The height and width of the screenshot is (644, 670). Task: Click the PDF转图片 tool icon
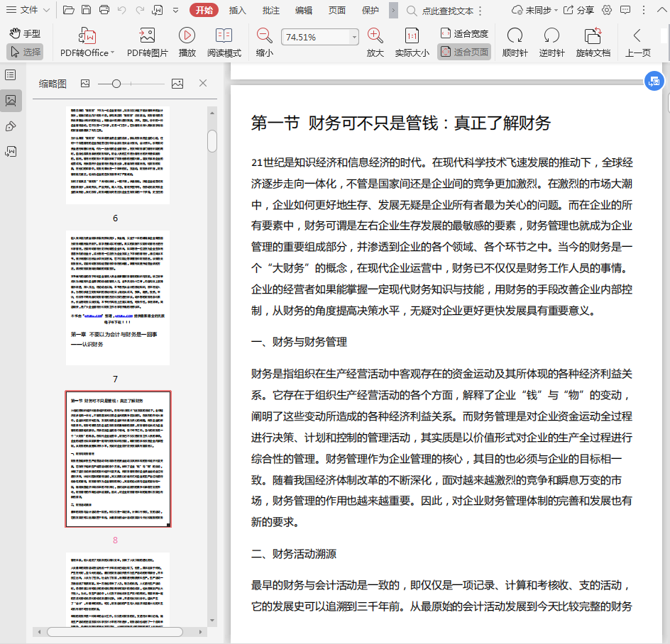pos(147,35)
